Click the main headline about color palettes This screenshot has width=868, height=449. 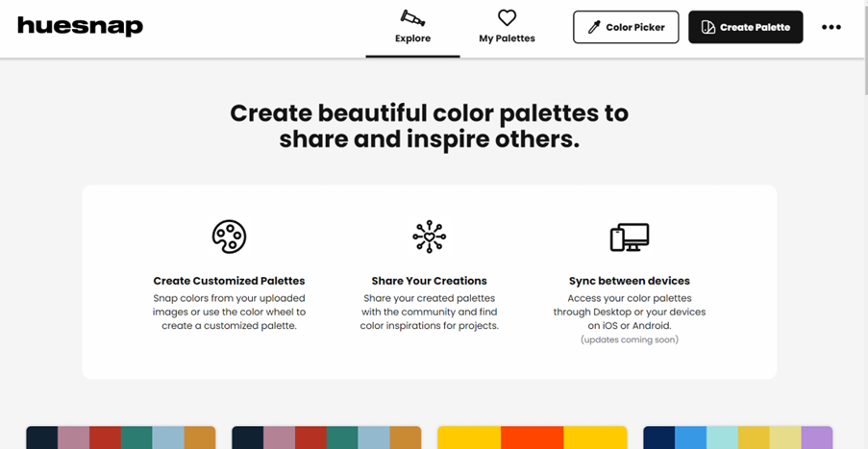click(x=429, y=126)
